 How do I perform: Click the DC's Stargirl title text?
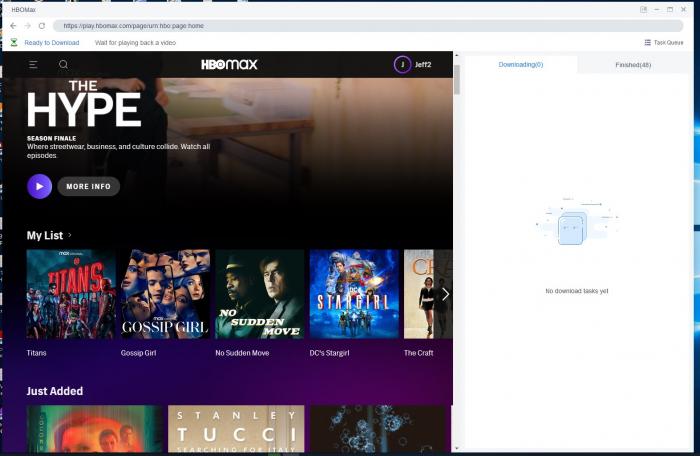(329, 353)
